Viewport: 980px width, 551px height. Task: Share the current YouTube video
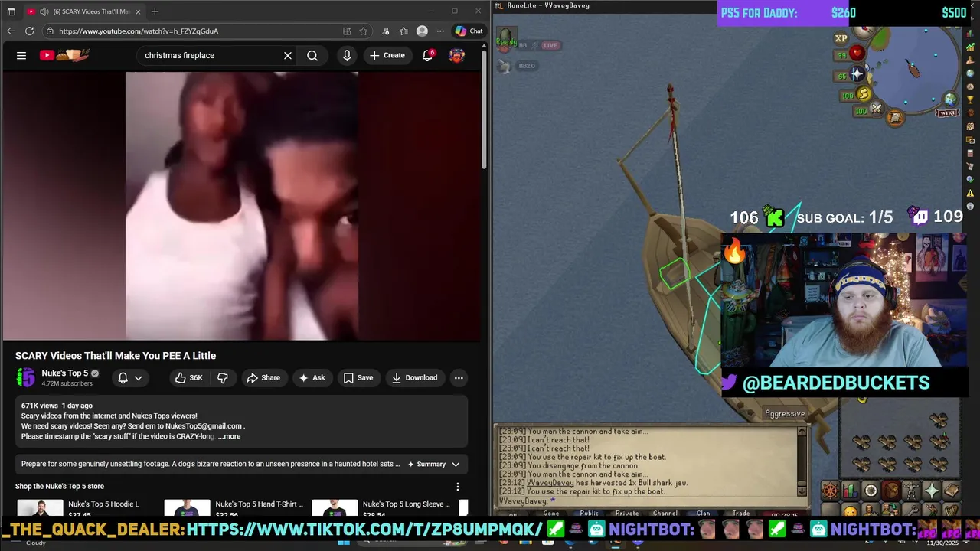[x=263, y=377]
